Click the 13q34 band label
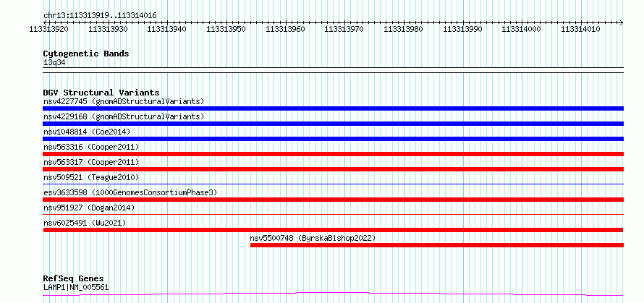Image resolution: width=644 pixels, height=303 pixels. (x=54, y=63)
